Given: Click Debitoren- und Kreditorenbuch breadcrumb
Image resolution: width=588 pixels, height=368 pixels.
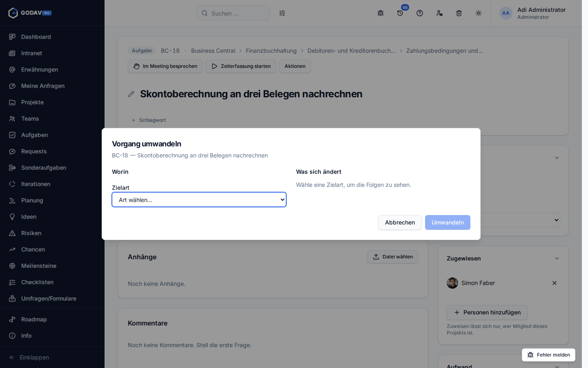Looking at the screenshot, I should tap(352, 51).
